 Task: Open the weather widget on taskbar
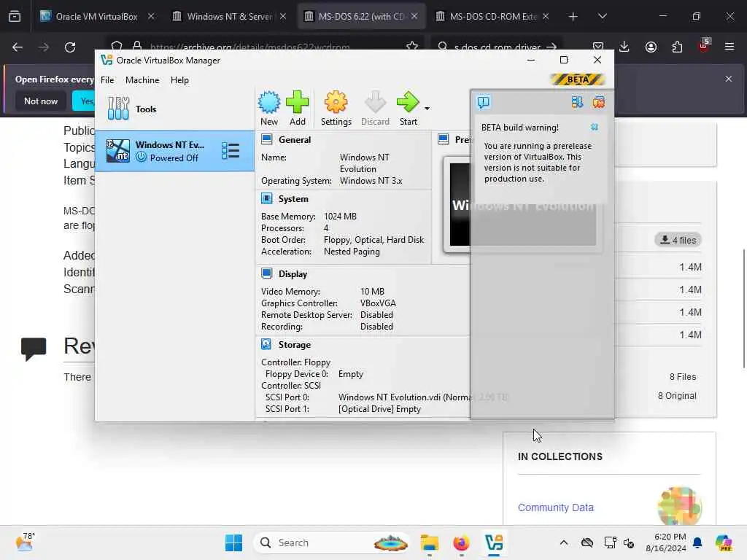pyautogui.click(x=25, y=542)
